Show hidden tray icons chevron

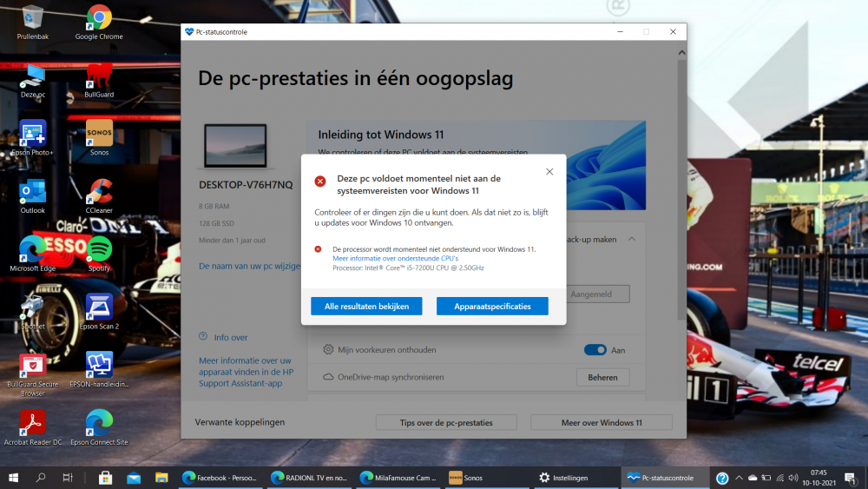tap(739, 478)
